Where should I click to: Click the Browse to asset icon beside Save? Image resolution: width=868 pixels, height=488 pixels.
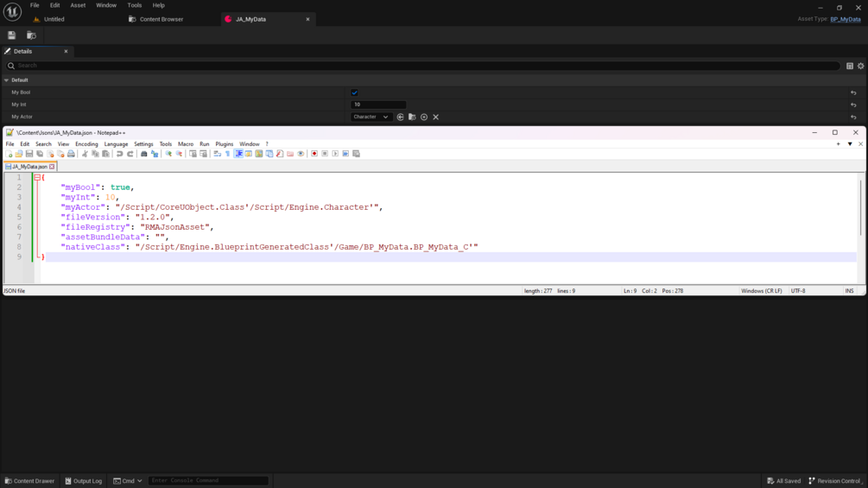click(32, 35)
